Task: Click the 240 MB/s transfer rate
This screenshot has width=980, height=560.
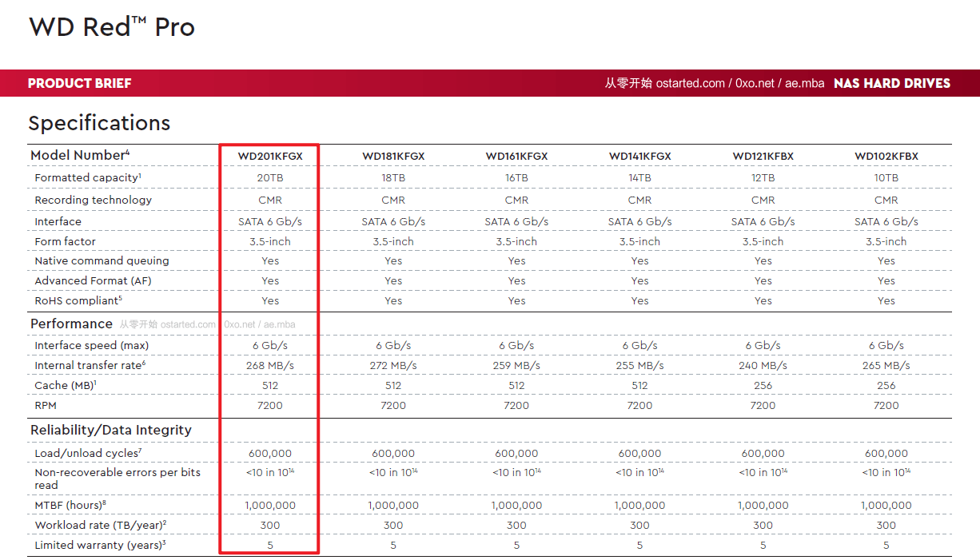Action: pos(763,365)
